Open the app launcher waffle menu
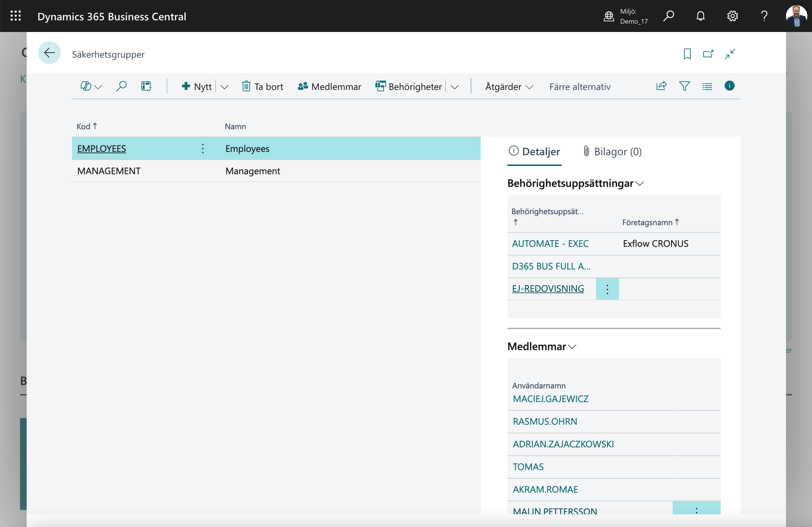The image size is (812, 527). 16,16
